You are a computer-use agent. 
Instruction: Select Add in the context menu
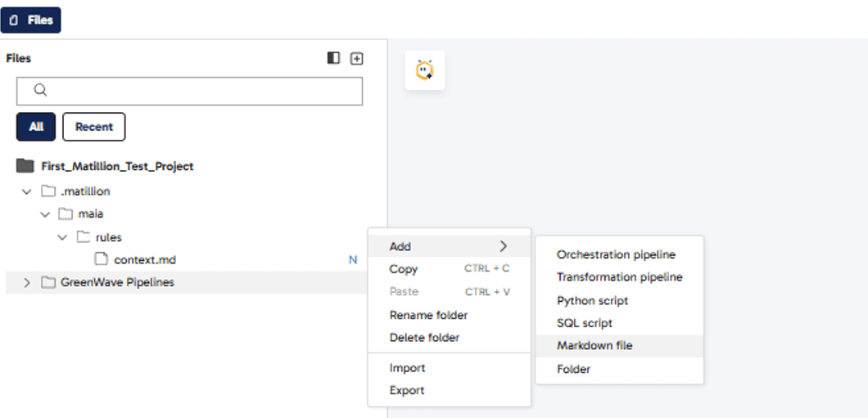(449, 246)
